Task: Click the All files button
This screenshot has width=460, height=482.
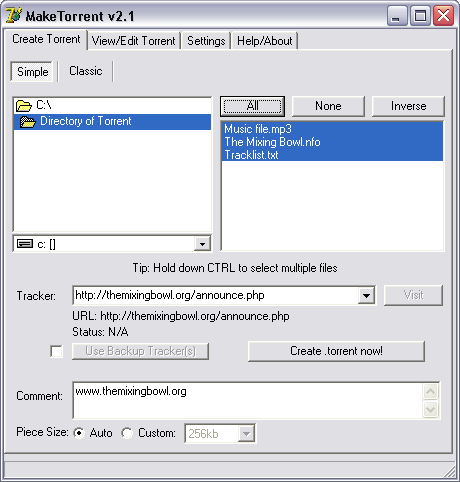Action: [252, 106]
